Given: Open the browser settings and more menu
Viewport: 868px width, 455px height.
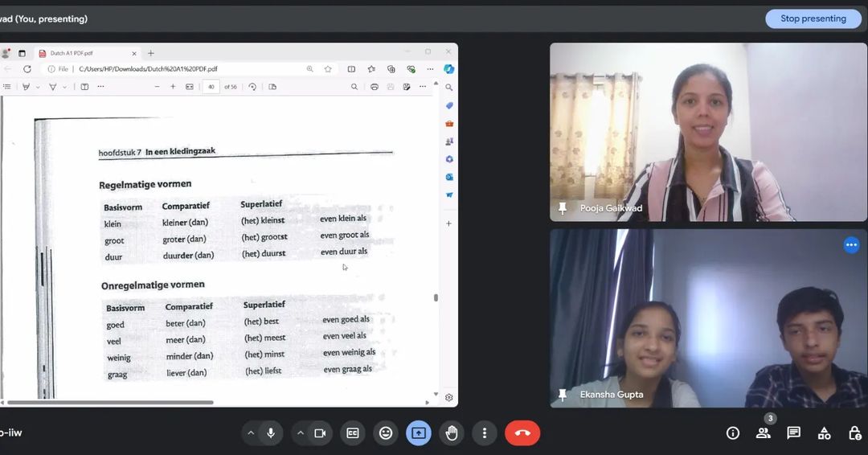Looking at the screenshot, I should pos(430,69).
